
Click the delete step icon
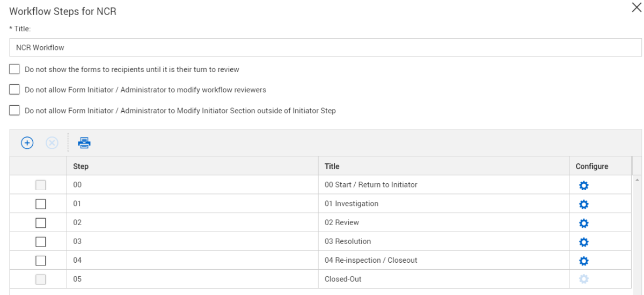point(53,143)
